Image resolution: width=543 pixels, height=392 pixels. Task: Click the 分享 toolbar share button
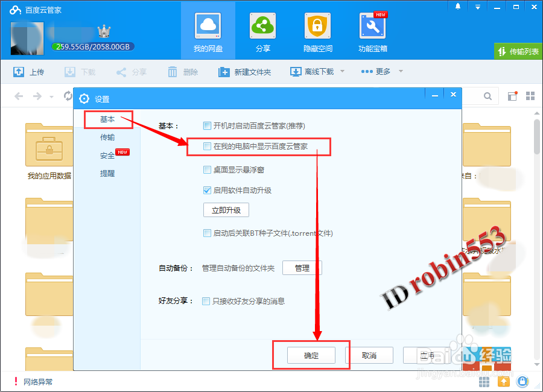(132, 72)
